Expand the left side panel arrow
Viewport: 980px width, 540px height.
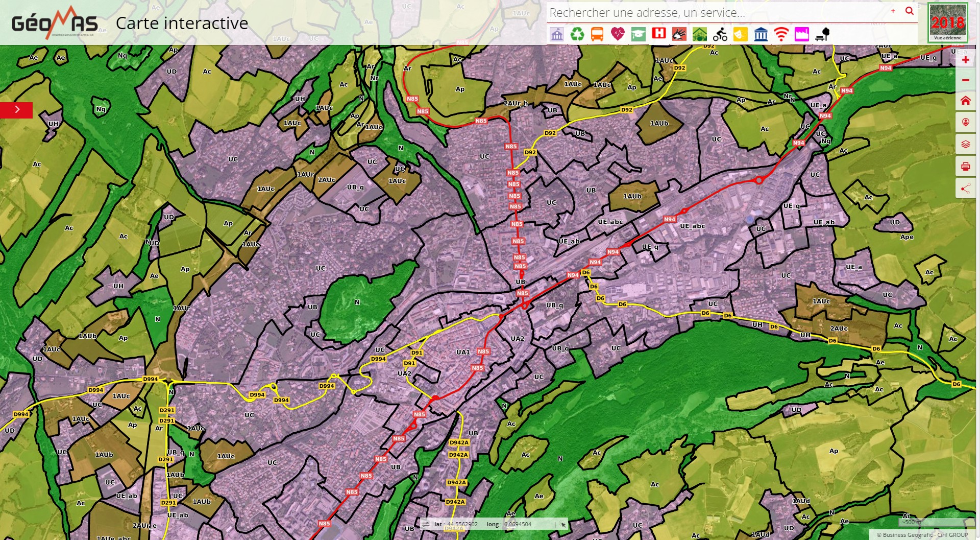17,110
